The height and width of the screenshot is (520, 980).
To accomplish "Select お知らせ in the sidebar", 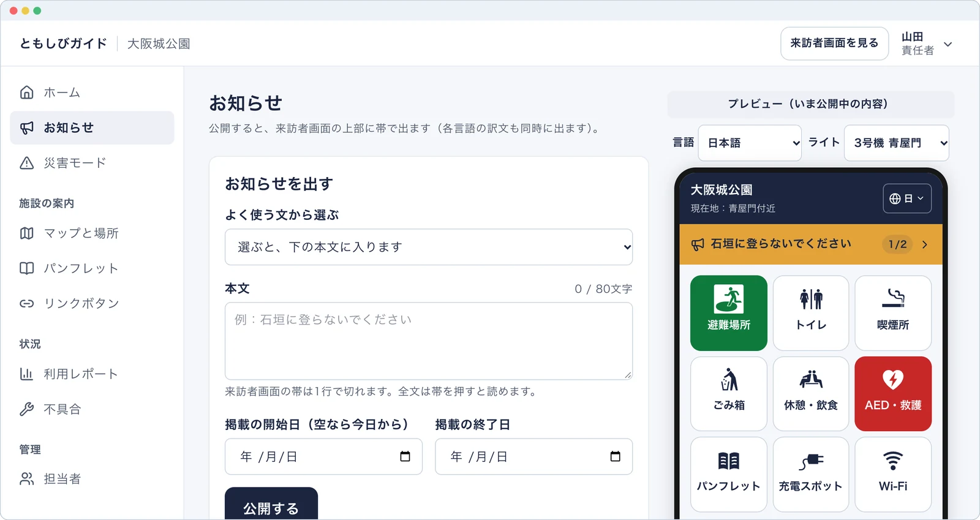I will pos(92,127).
